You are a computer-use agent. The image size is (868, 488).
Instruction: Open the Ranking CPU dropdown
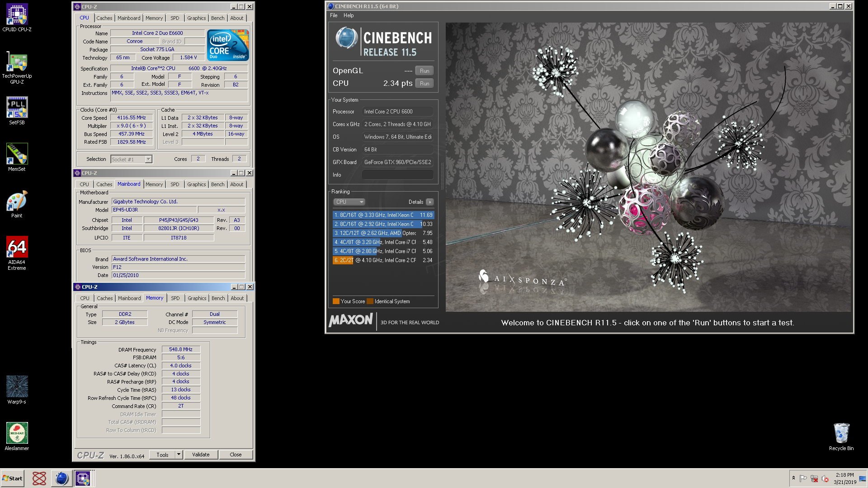point(349,202)
